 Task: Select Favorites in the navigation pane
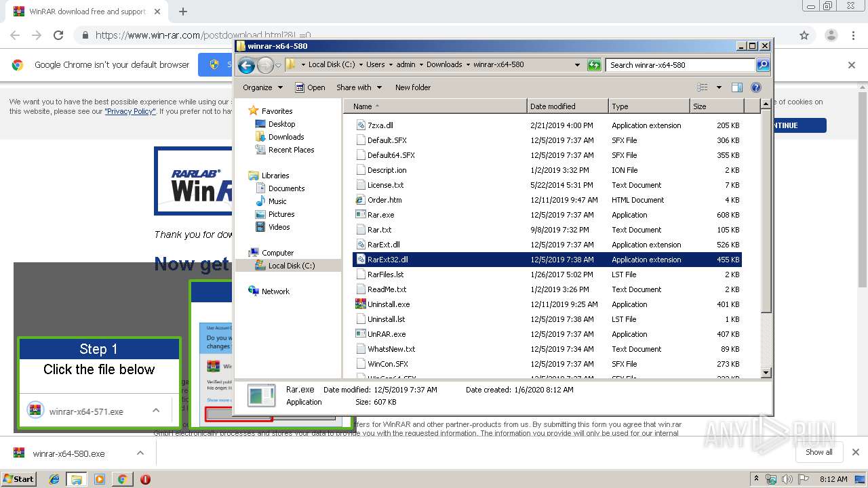point(271,111)
